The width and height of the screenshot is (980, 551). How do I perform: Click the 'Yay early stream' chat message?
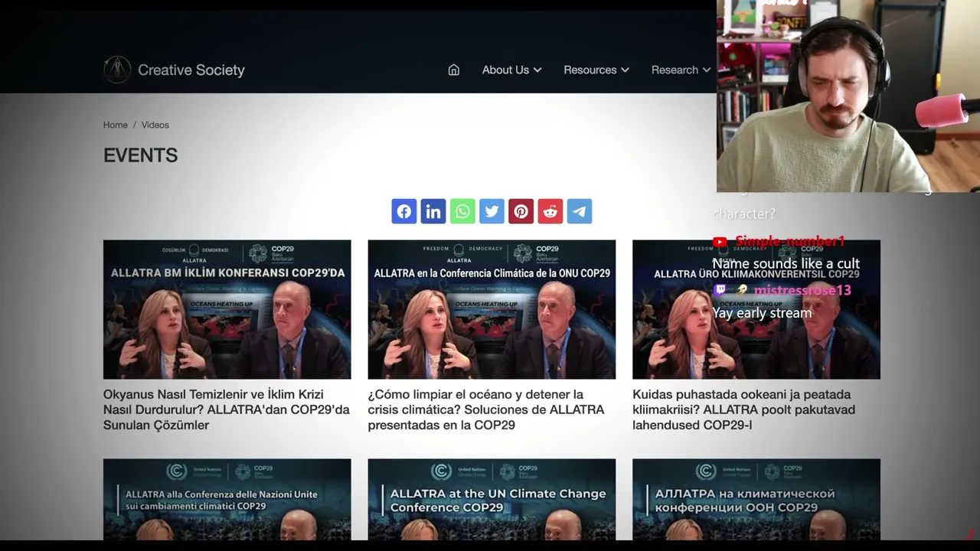[x=762, y=313]
